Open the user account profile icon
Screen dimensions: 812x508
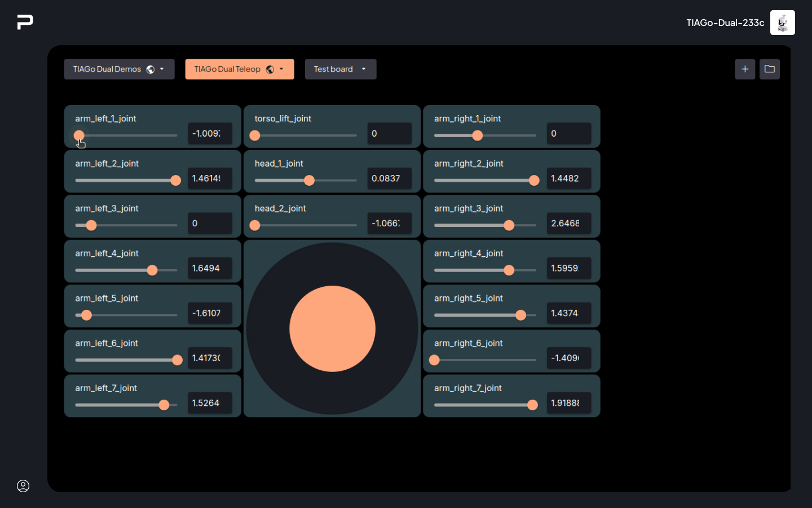23,486
